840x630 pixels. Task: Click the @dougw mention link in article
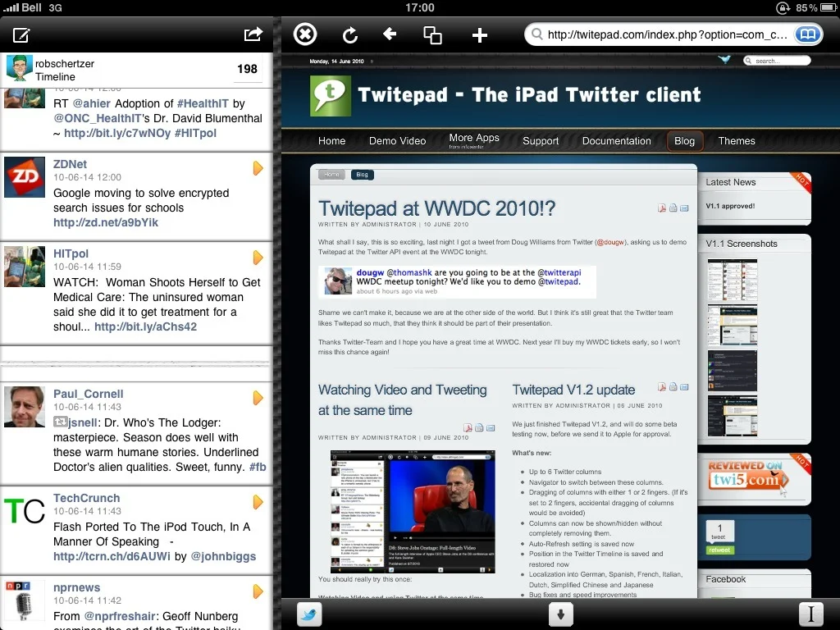coord(610,242)
